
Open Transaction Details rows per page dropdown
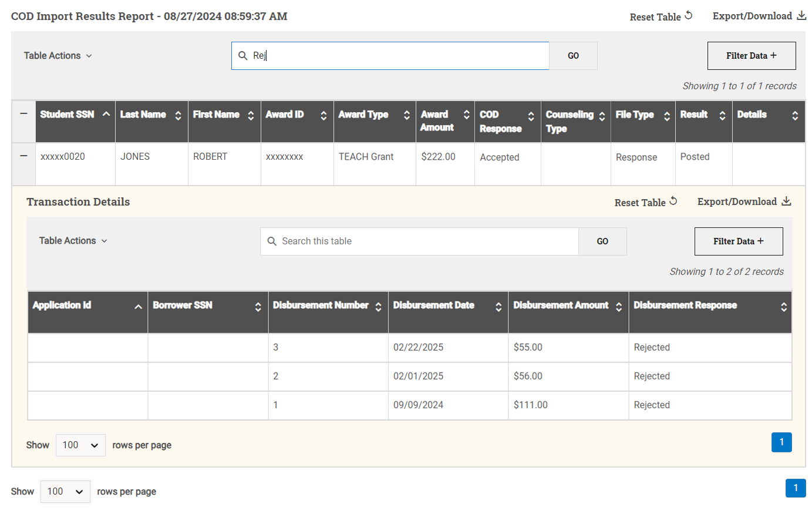tap(80, 445)
